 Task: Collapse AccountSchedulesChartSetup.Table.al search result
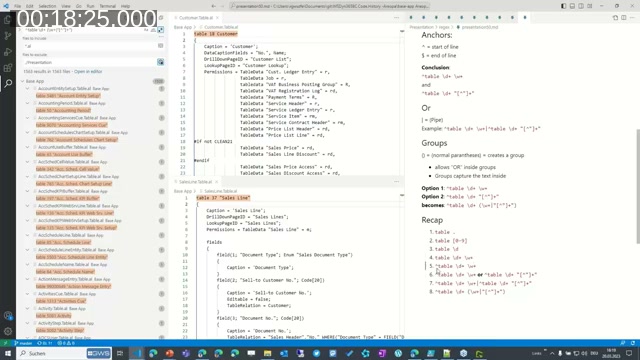pos(28,133)
